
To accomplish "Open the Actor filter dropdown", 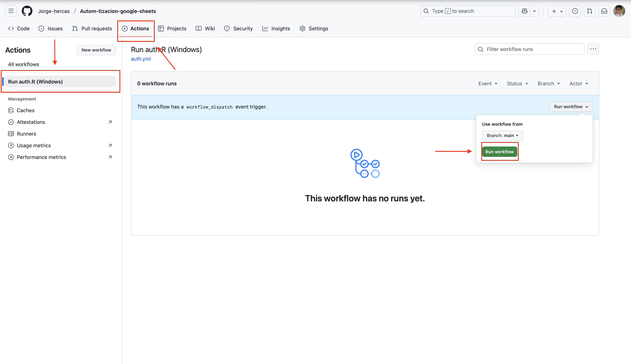I will coord(579,84).
